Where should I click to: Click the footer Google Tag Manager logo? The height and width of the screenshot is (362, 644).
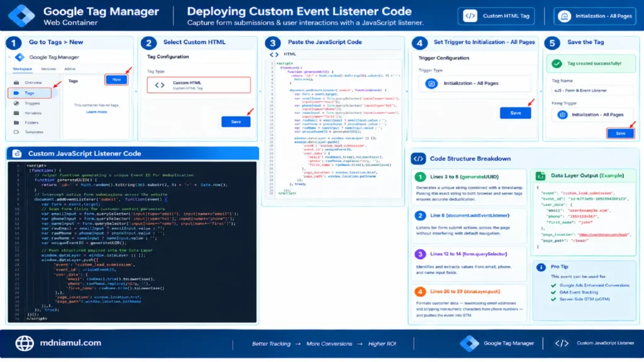[x=469, y=344]
